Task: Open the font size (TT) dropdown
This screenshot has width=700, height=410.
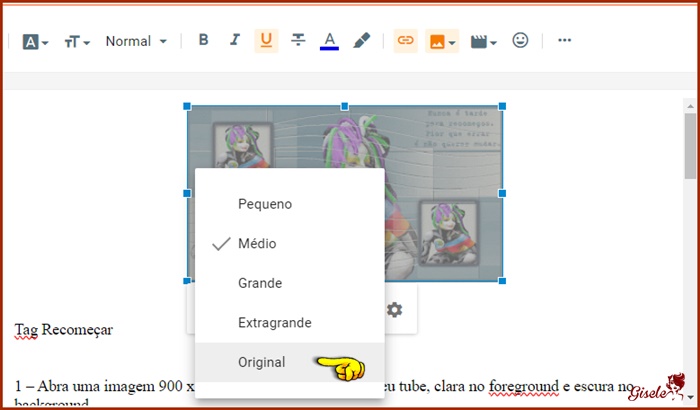Action: point(77,42)
